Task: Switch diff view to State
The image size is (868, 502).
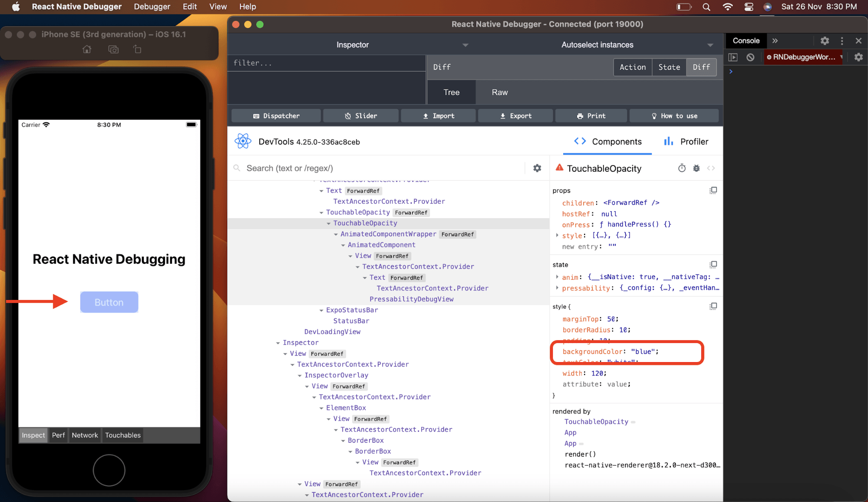Action: (669, 67)
